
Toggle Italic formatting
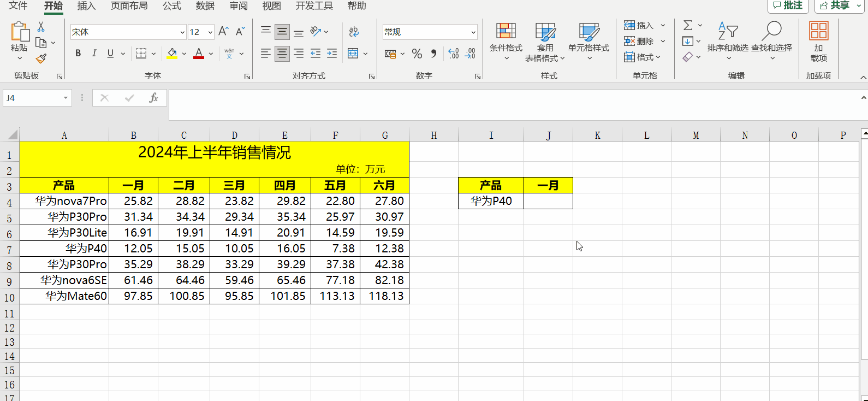(94, 54)
